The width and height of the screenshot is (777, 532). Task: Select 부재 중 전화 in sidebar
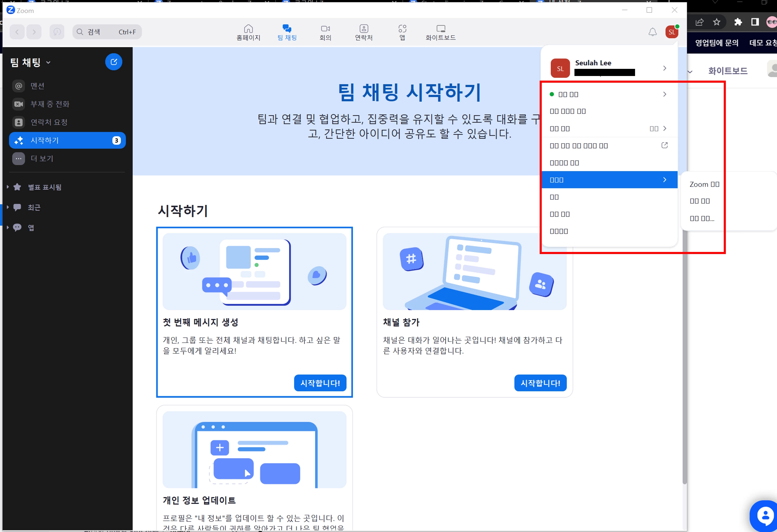[50, 104]
